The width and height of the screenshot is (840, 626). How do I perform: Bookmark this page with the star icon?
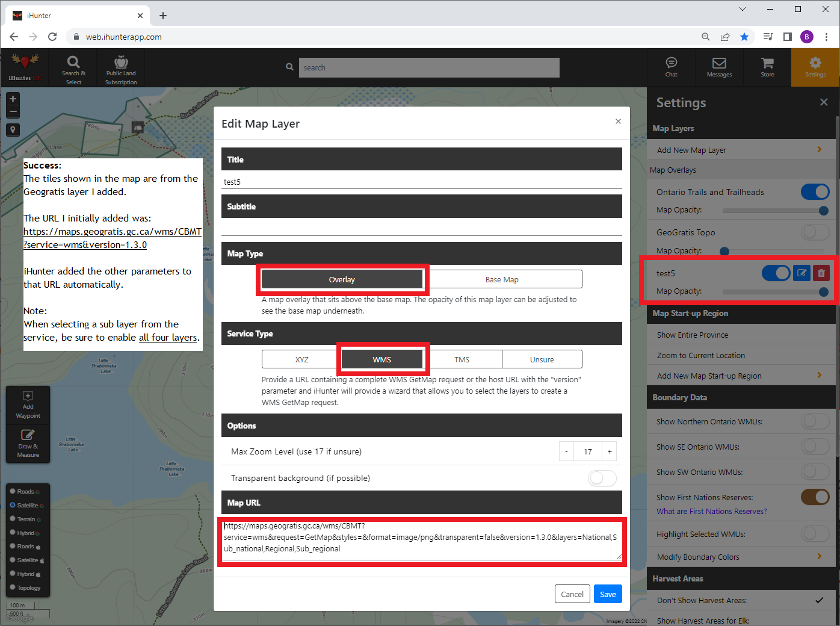[x=744, y=37]
